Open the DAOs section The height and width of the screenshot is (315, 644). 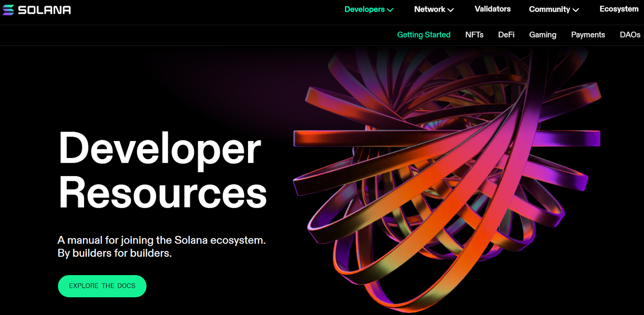(630, 35)
